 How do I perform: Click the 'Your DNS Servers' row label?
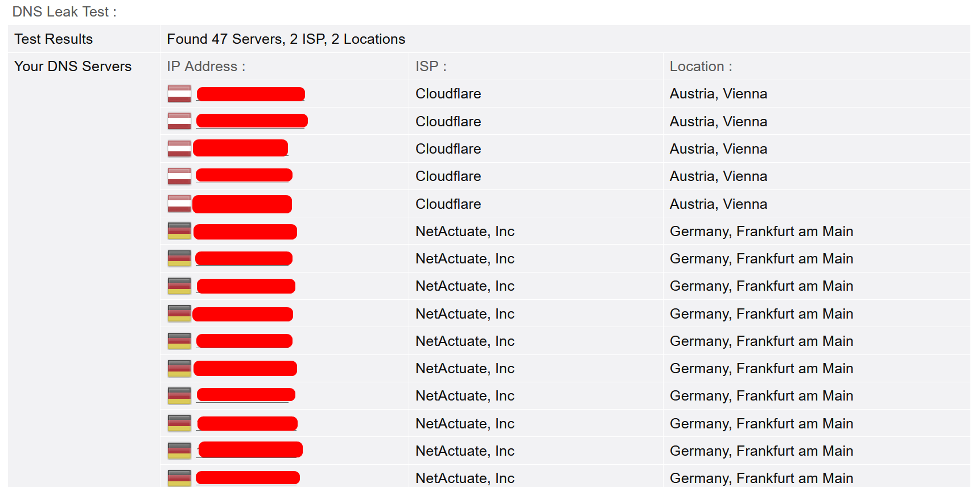(73, 67)
